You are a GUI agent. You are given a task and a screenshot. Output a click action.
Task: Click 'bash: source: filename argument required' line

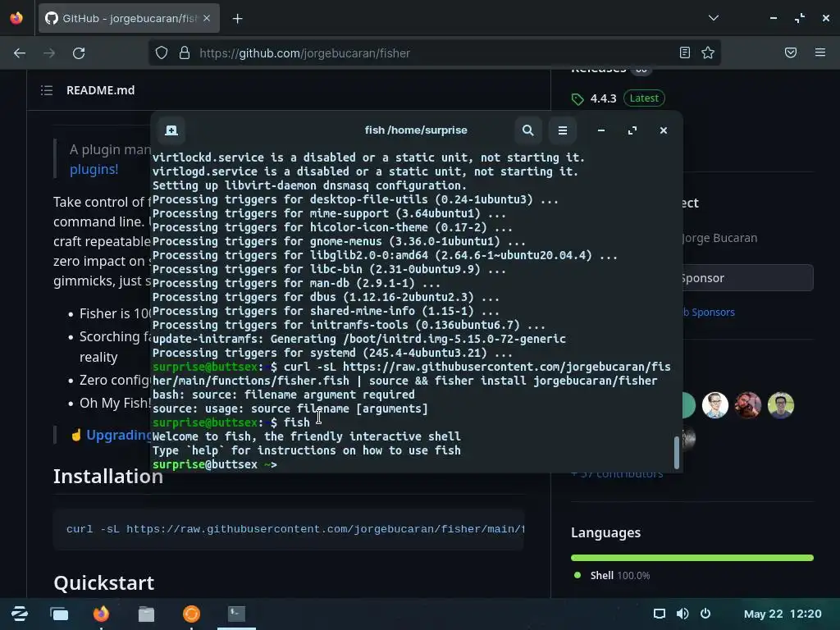tap(283, 395)
